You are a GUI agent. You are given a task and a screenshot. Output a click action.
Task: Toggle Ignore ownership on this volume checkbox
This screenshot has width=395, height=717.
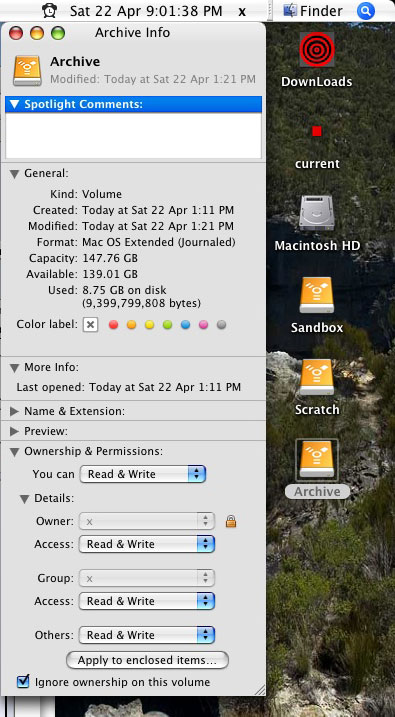click(23, 681)
